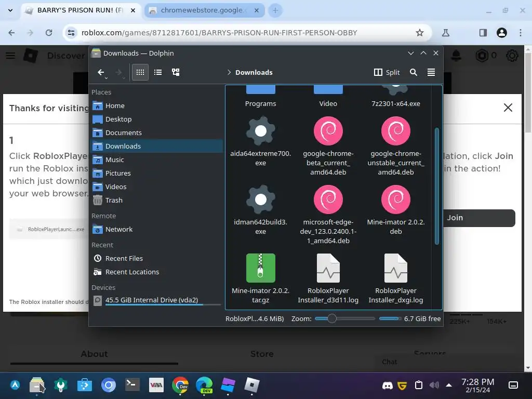Switch Dolphin to Details list view
Viewport: 532px width, 399px height.
158,72
